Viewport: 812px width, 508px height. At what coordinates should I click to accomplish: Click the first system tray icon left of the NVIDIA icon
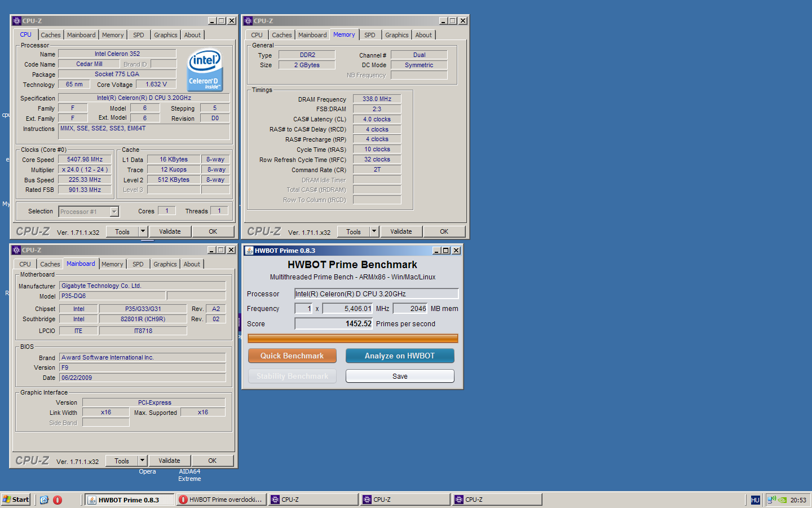772,500
